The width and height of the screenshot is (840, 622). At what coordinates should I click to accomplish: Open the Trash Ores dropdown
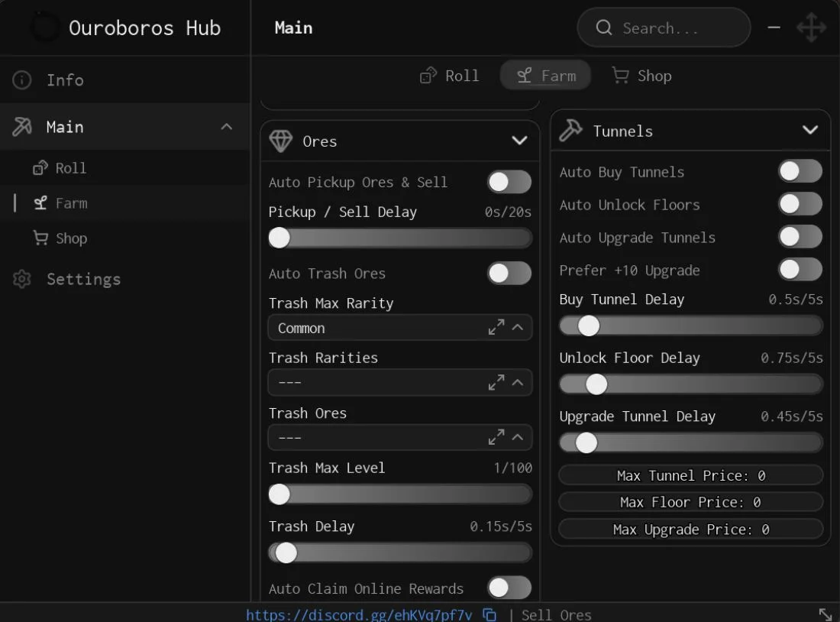pyautogui.click(x=399, y=437)
